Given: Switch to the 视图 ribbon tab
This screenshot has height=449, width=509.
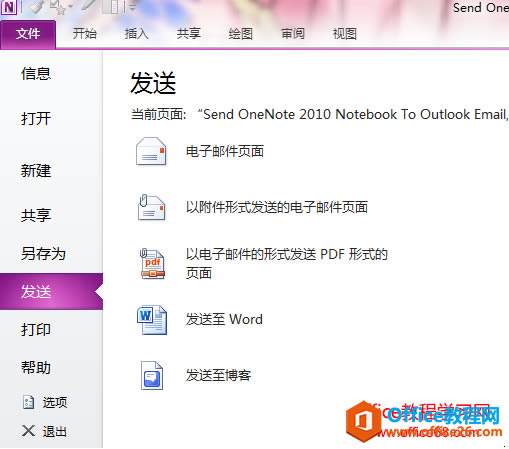Looking at the screenshot, I should [x=345, y=34].
